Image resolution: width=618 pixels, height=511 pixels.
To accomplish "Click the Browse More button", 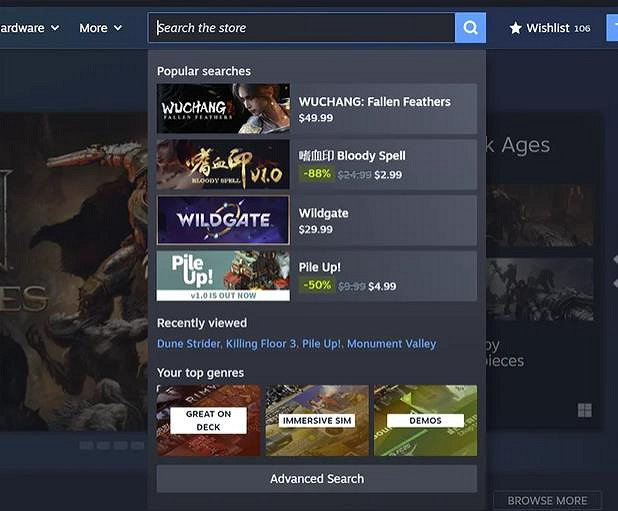I will pyautogui.click(x=547, y=500).
